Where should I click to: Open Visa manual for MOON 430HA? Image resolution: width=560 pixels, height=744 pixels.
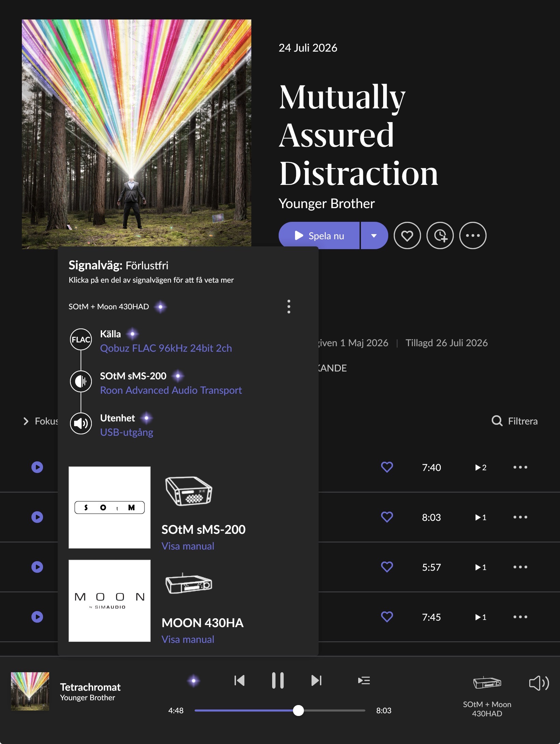[188, 639]
